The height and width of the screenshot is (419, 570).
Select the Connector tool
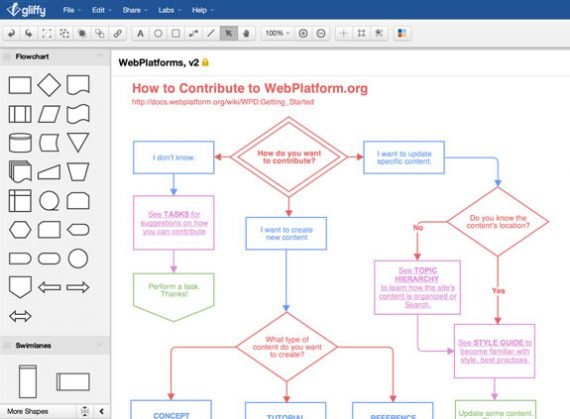tap(193, 33)
